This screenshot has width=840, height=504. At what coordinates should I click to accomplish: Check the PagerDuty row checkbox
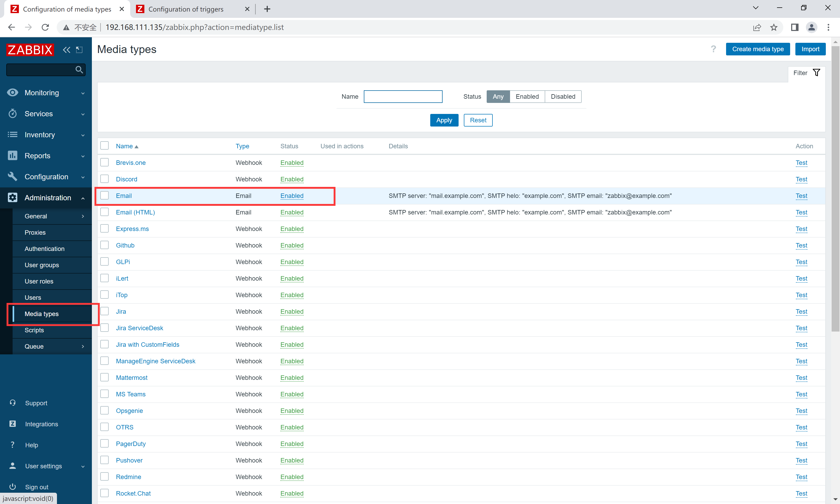point(104,444)
